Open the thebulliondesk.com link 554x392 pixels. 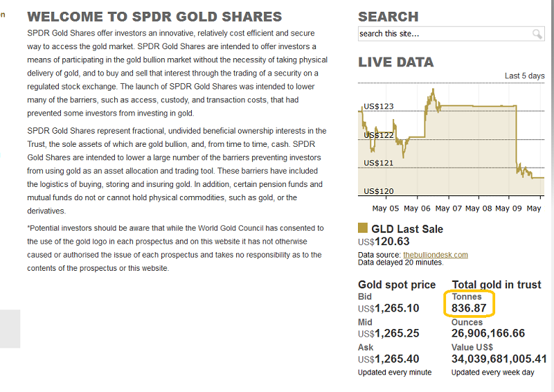click(x=436, y=255)
